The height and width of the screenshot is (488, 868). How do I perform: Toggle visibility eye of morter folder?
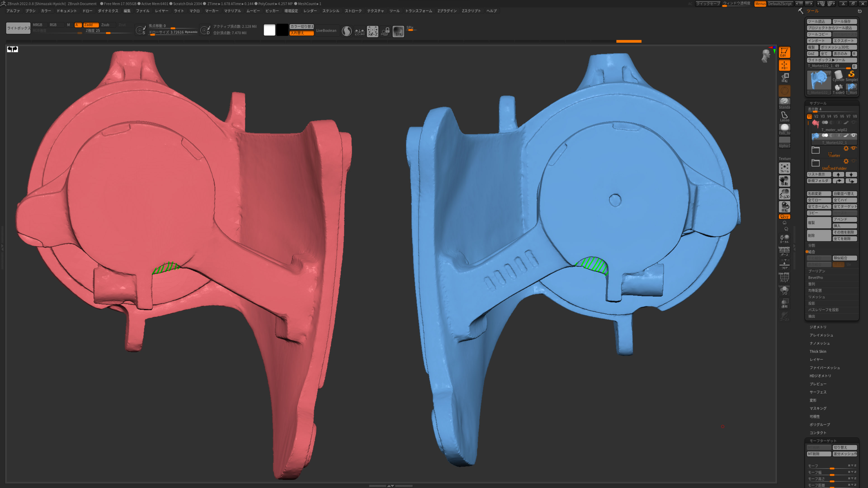tap(854, 148)
